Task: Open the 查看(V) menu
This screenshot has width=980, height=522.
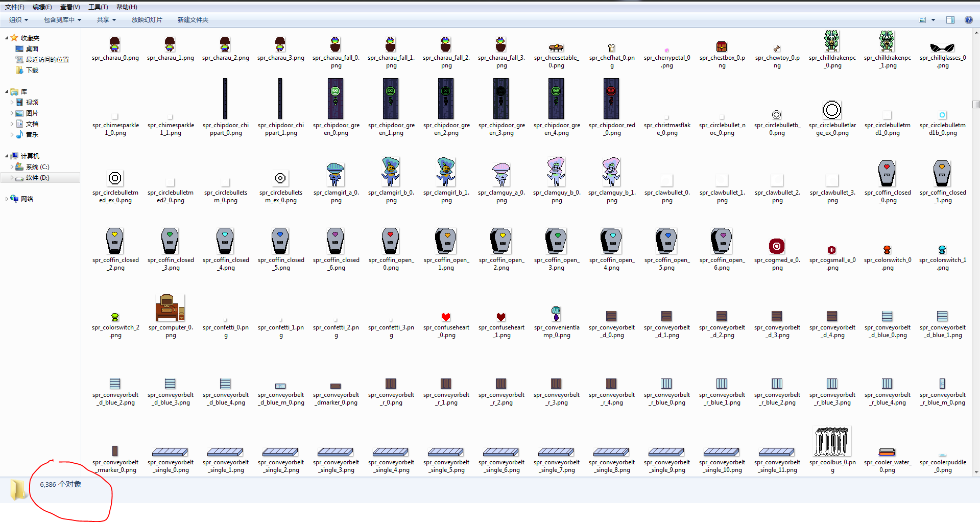Action: pyautogui.click(x=70, y=7)
